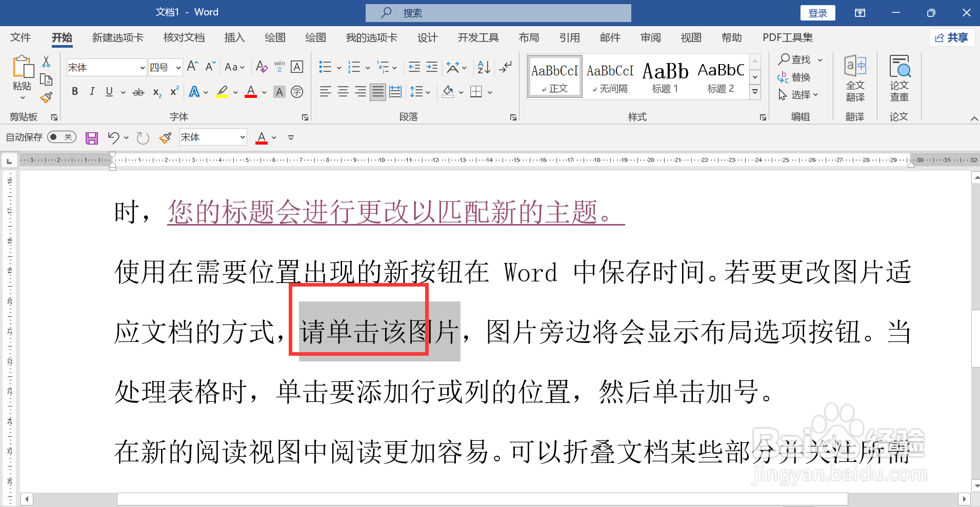This screenshot has height=507, width=980.
Task: Apply strikethrough formatting
Action: click(138, 92)
